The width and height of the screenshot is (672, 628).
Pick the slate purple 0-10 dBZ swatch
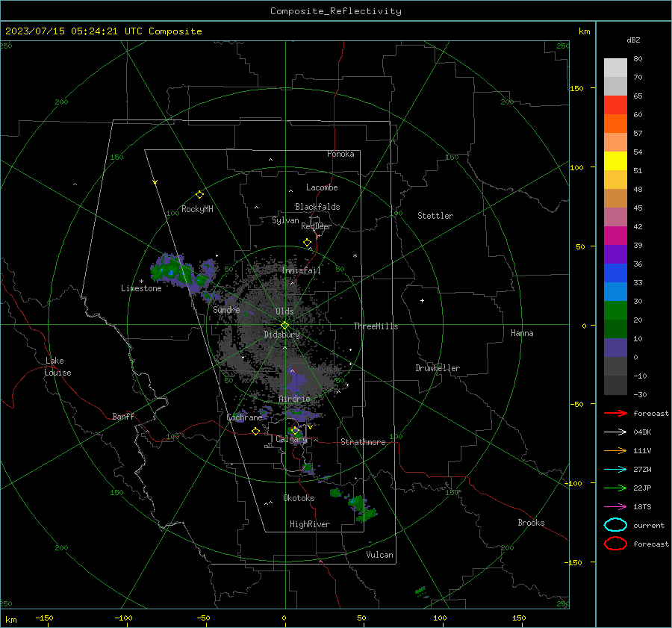[x=615, y=347]
